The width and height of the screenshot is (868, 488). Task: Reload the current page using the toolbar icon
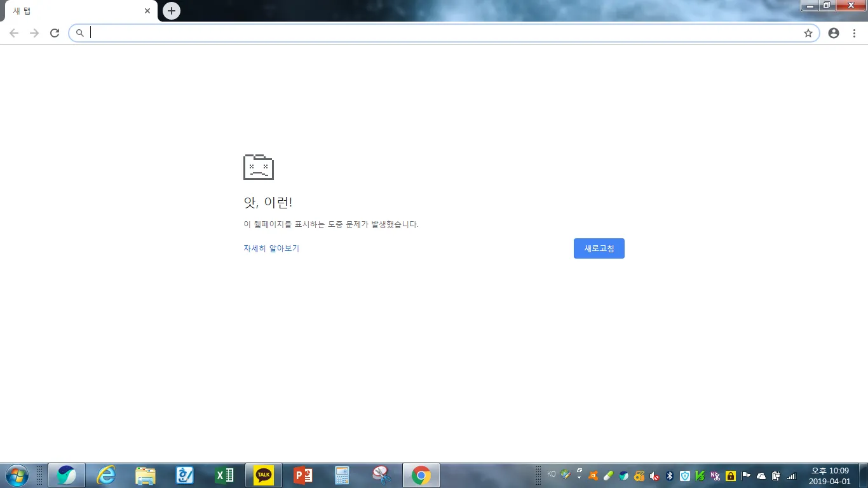[54, 33]
